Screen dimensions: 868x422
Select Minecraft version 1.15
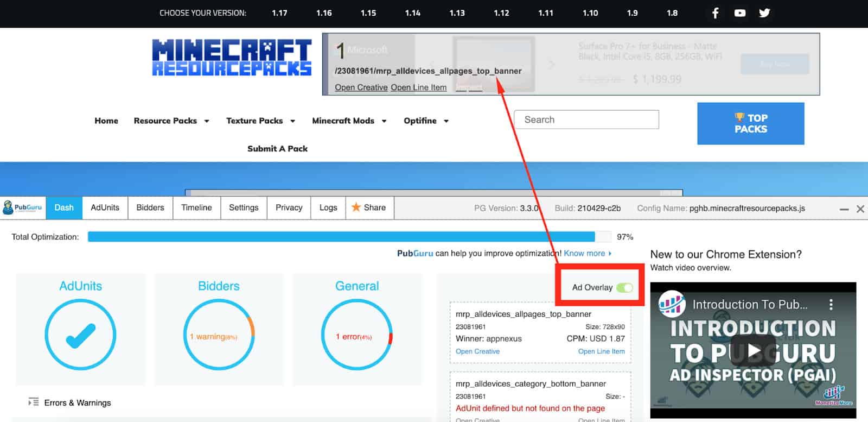point(368,13)
